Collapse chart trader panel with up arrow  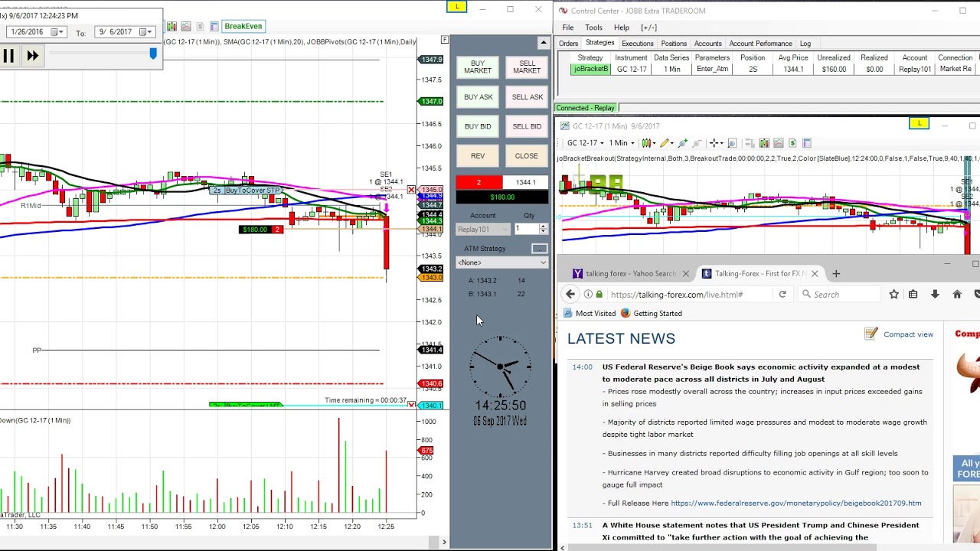point(543,43)
